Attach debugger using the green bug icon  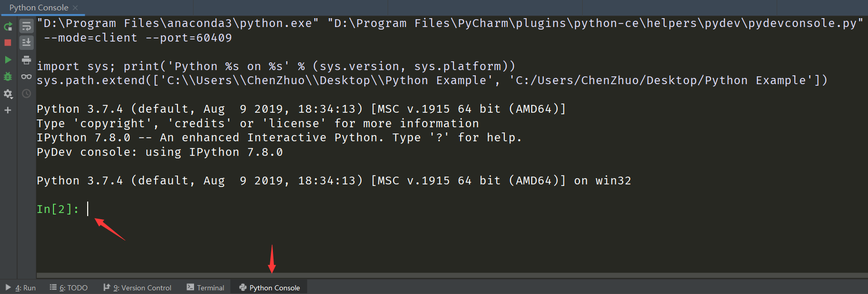[8, 76]
